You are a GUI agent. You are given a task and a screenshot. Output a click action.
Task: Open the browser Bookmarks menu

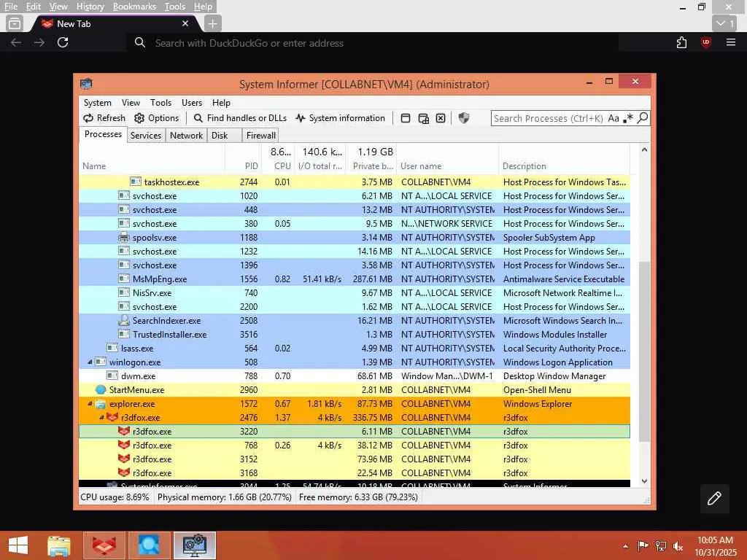134,7
